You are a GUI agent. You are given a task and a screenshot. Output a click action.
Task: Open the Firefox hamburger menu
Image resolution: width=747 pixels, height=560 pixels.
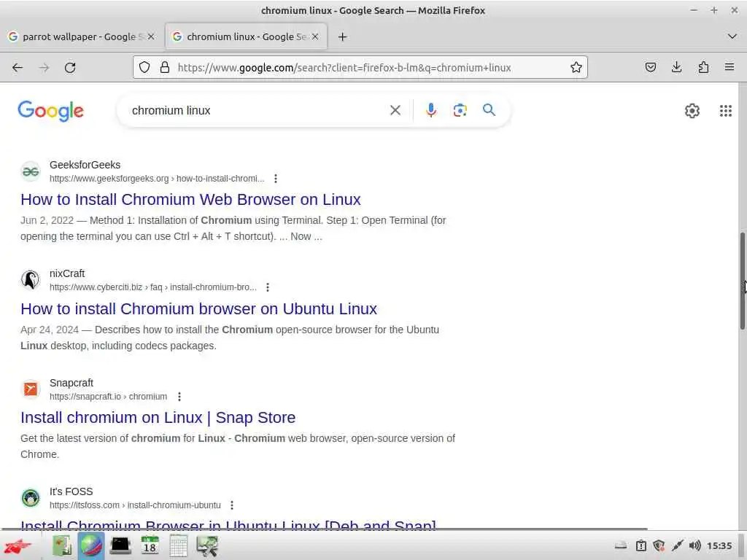[729, 67]
